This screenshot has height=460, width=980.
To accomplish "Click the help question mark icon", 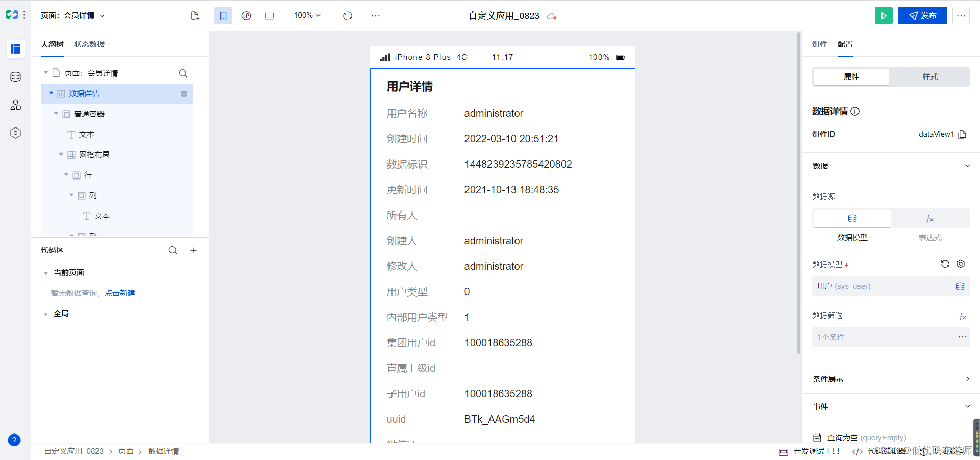I will click(14, 440).
